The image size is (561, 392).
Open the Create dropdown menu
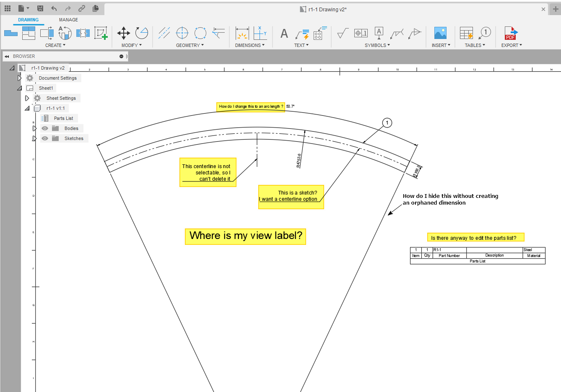(x=55, y=45)
